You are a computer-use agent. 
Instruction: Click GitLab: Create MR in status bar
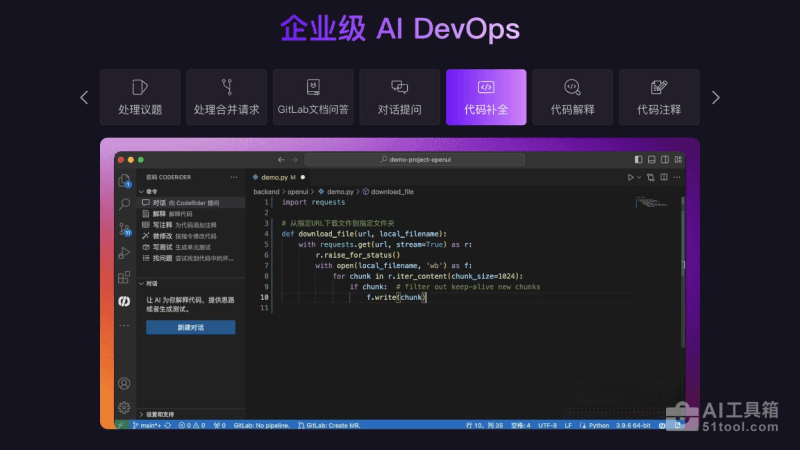(332, 425)
